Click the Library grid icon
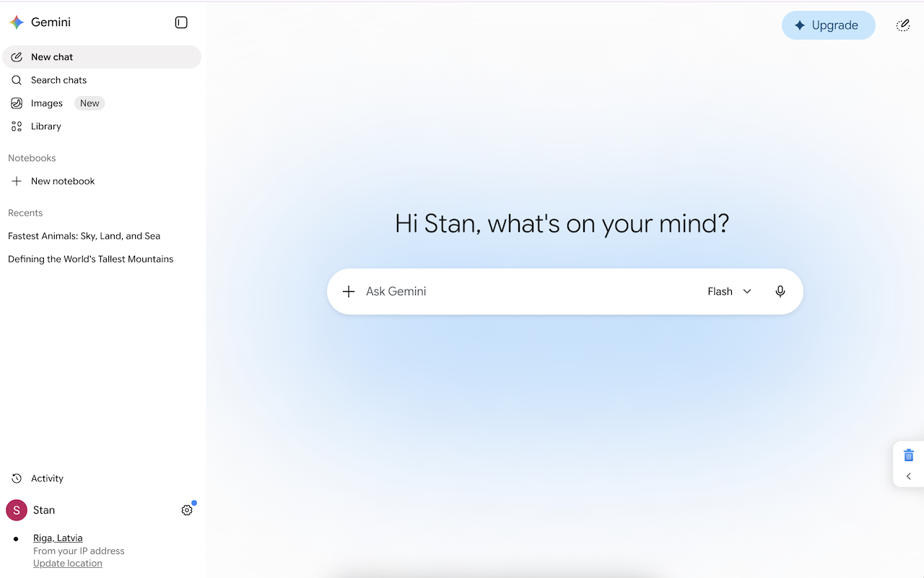 point(17,126)
